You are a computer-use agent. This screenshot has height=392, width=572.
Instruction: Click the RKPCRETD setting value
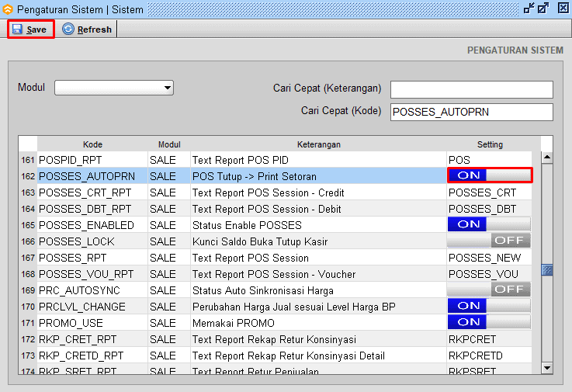[476, 356]
